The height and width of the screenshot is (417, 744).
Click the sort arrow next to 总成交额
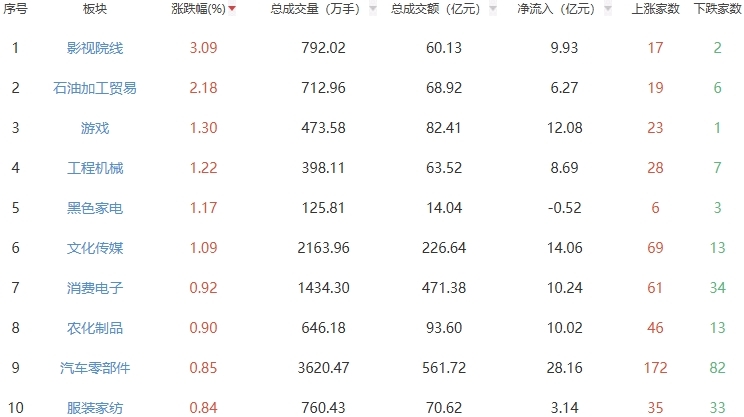(x=492, y=9)
